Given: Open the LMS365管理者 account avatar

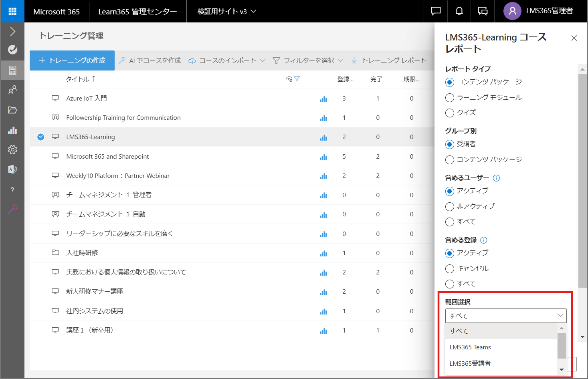Looking at the screenshot, I should 512,11.
